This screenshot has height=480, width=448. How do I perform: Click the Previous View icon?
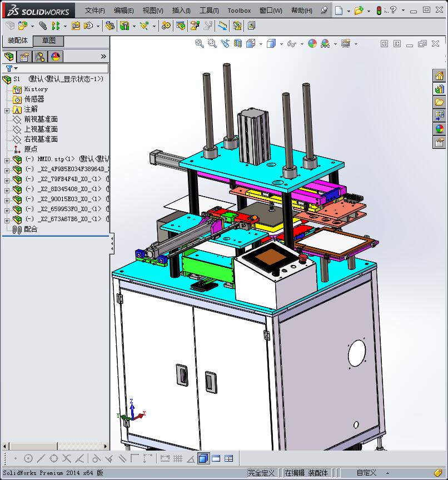click(225, 43)
